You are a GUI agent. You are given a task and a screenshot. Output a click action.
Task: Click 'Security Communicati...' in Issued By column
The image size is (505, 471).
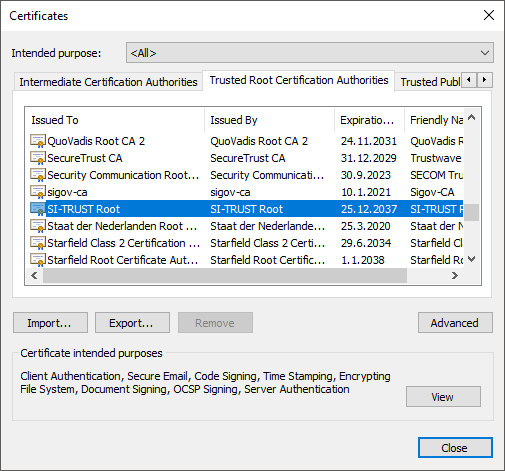point(267,175)
